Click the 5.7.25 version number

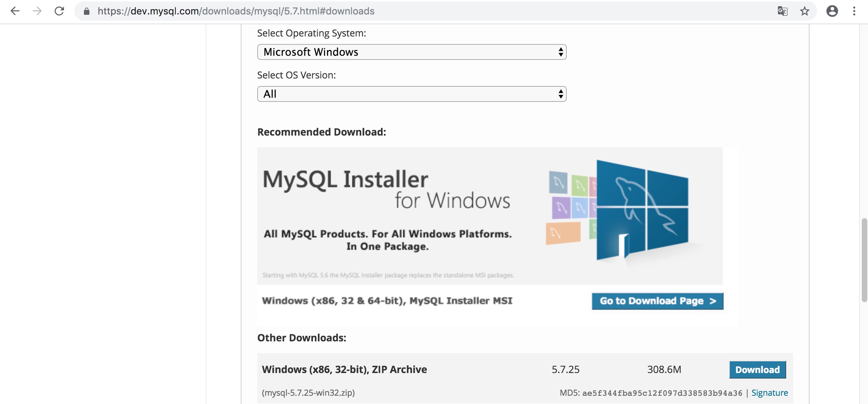(565, 370)
